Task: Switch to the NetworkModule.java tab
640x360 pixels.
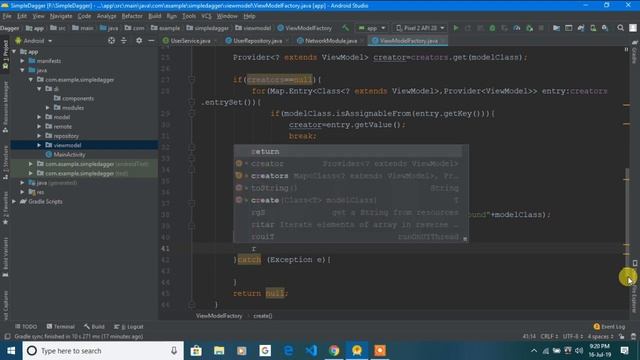Action: click(331, 41)
